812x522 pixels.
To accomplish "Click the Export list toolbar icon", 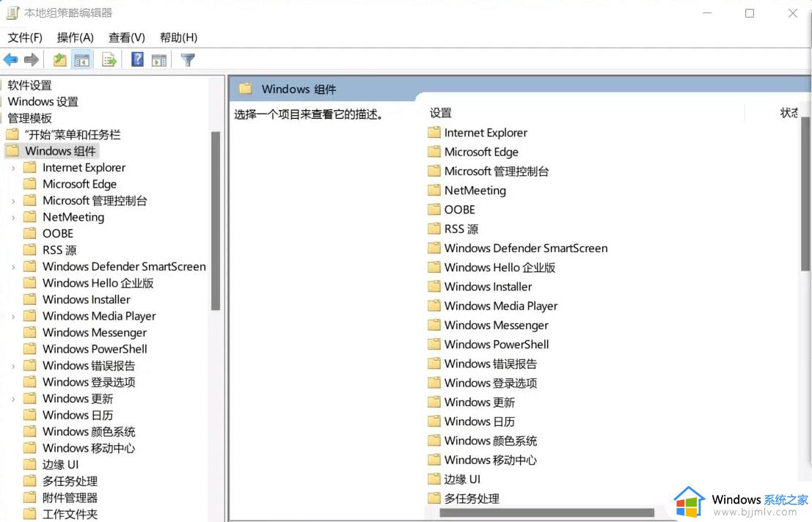I will click(109, 60).
